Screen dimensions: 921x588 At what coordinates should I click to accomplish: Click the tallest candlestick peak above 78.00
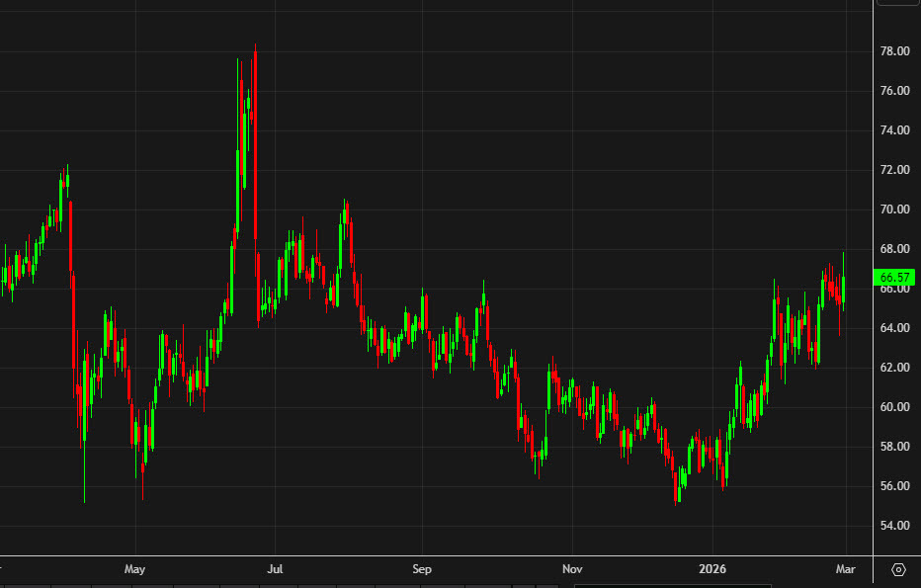pyautogui.click(x=255, y=45)
